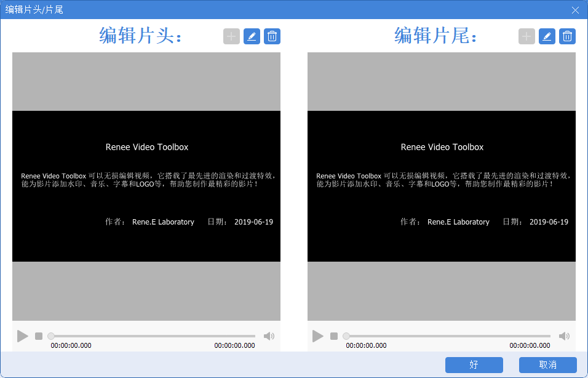Click the 编辑片头/片尾 window title text
This screenshot has width=588, height=378.
point(34,10)
